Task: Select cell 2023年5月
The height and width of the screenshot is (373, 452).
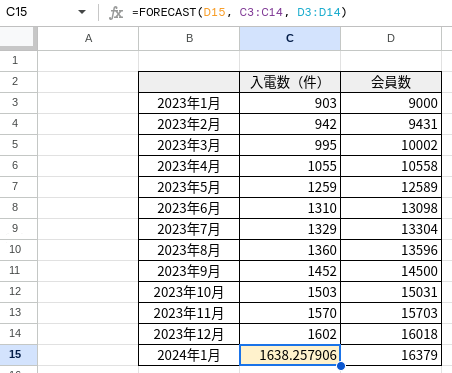Action: 189,187
